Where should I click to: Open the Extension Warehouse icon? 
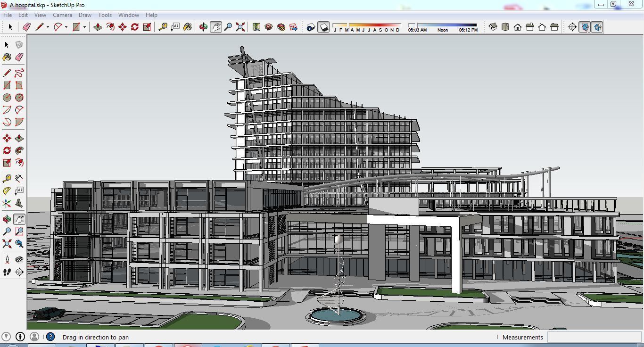click(281, 27)
